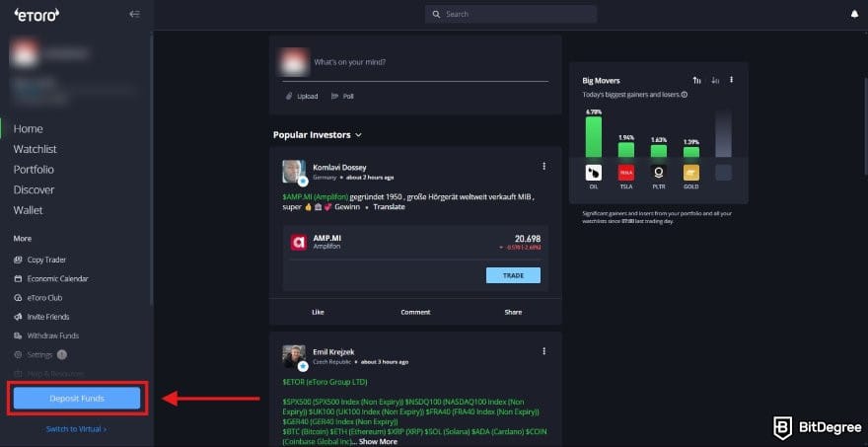
Task: Click the Komlavi Dossey name
Action: point(339,168)
